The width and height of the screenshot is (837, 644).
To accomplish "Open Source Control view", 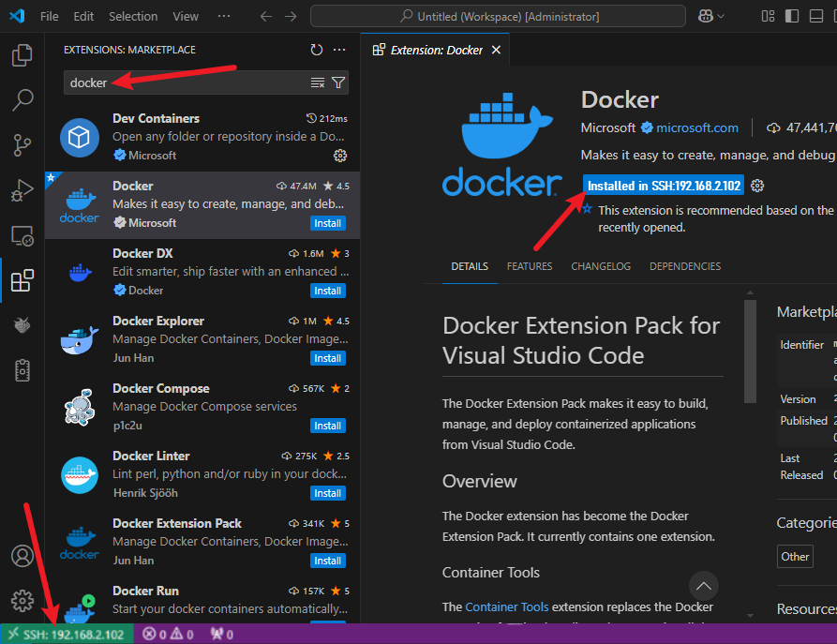I will click(22, 144).
